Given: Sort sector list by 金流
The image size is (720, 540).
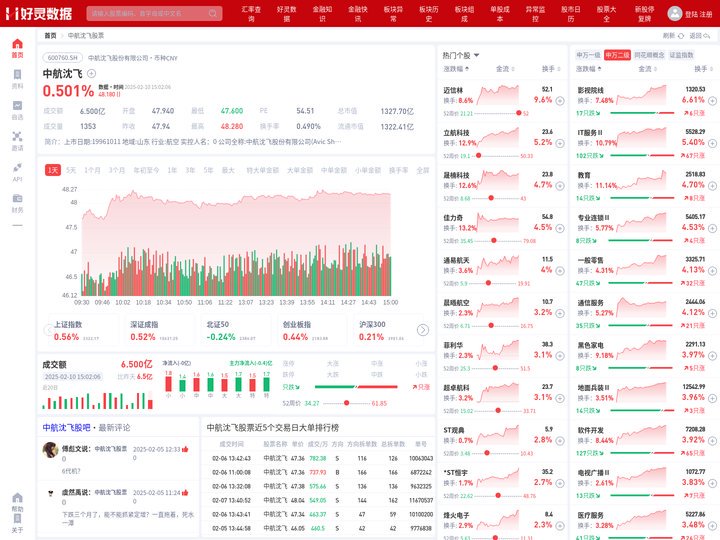Looking at the screenshot, I should click(647, 69).
